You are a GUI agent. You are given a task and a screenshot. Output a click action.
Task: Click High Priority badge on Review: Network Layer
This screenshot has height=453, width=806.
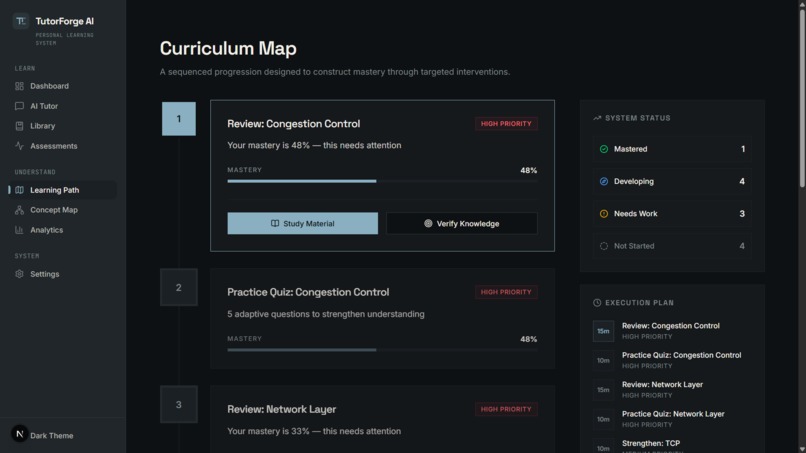[506, 409]
